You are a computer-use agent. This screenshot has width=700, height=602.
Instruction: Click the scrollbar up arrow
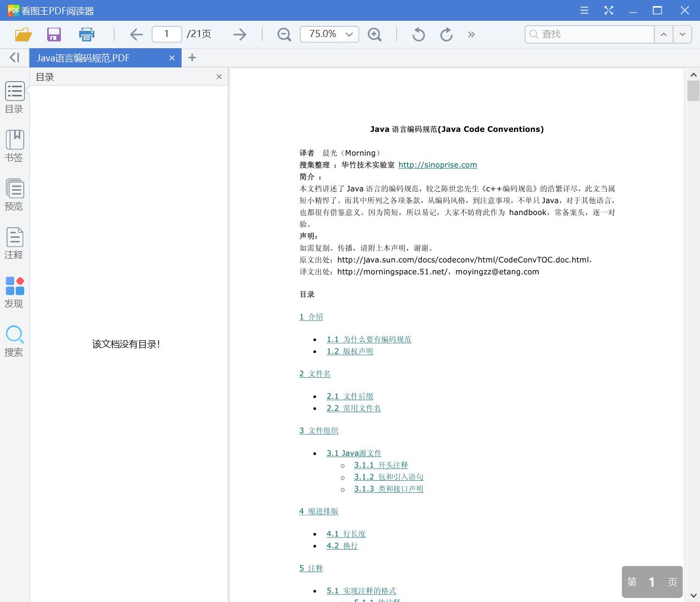pos(693,75)
